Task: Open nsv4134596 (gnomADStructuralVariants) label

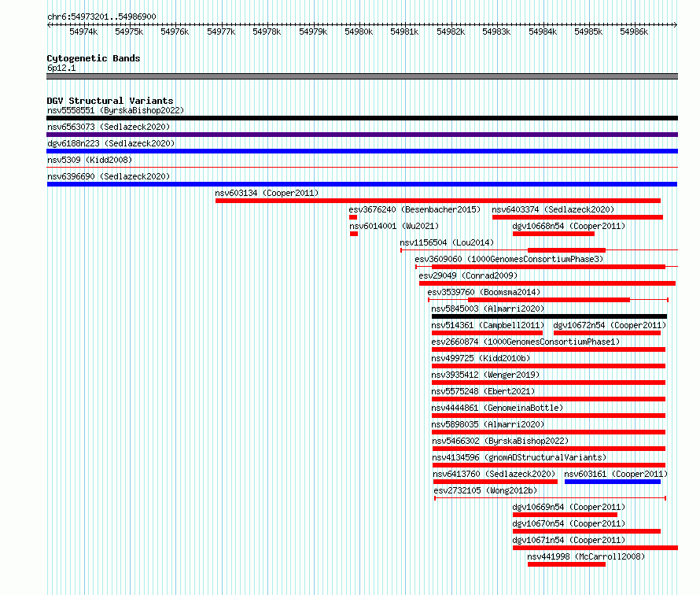Action: pos(519,457)
